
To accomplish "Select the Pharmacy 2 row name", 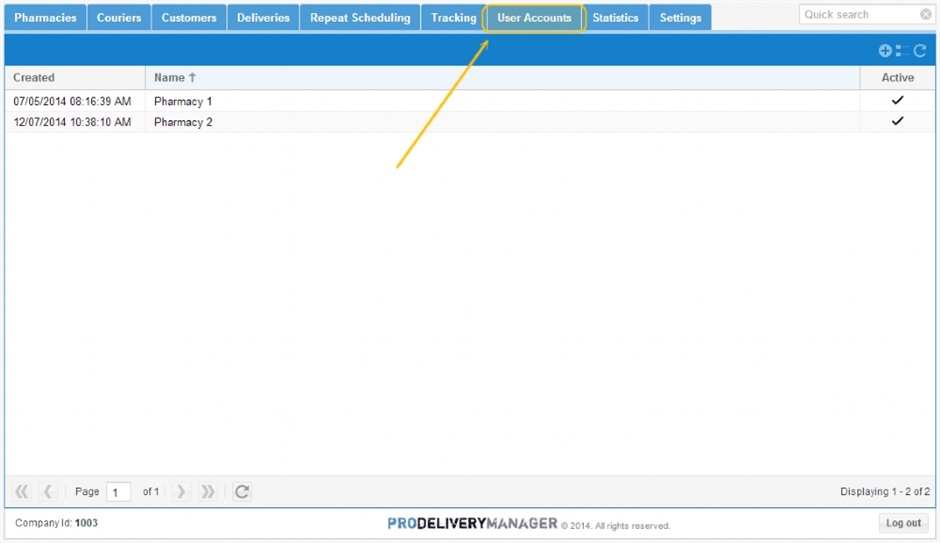I will click(x=183, y=122).
